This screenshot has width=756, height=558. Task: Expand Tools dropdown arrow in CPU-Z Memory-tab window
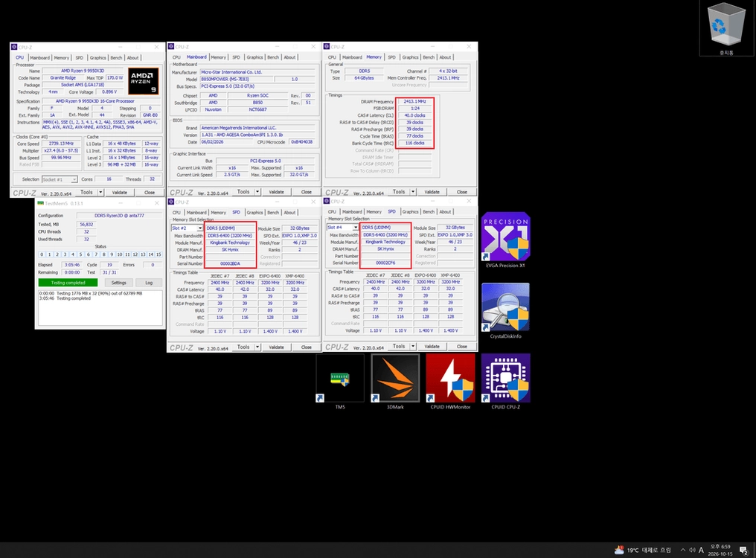(x=413, y=192)
